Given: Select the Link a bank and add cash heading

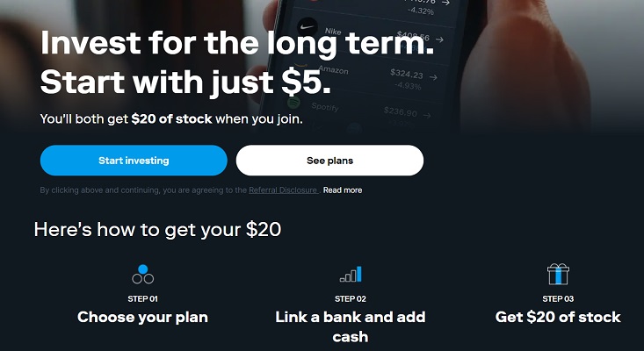Looking at the screenshot, I should click(351, 326).
